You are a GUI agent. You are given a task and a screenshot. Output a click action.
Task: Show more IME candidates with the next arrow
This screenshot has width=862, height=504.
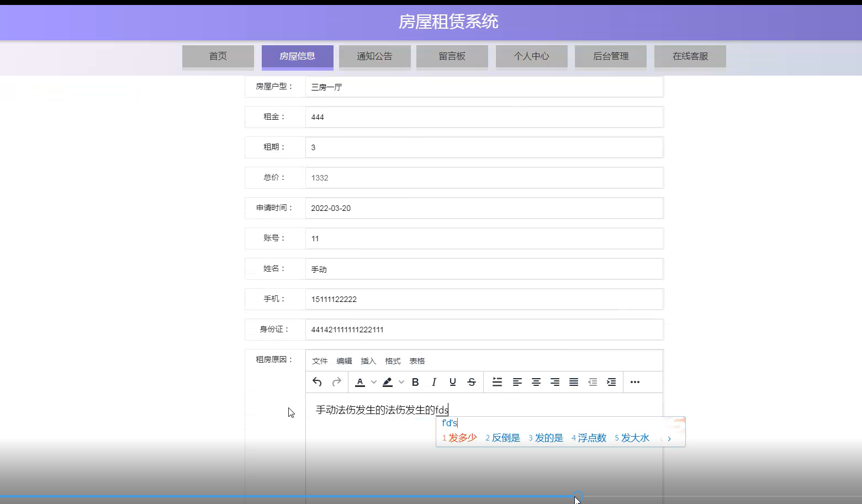(x=669, y=438)
